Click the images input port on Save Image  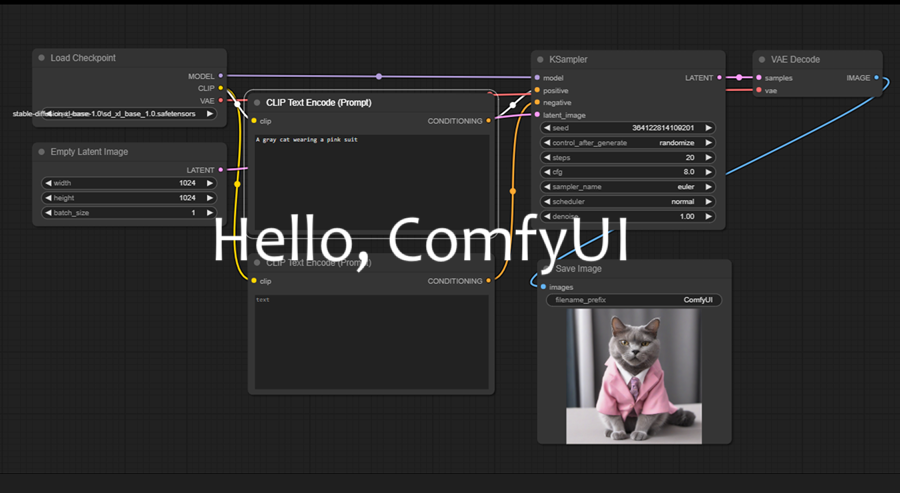[543, 287]
